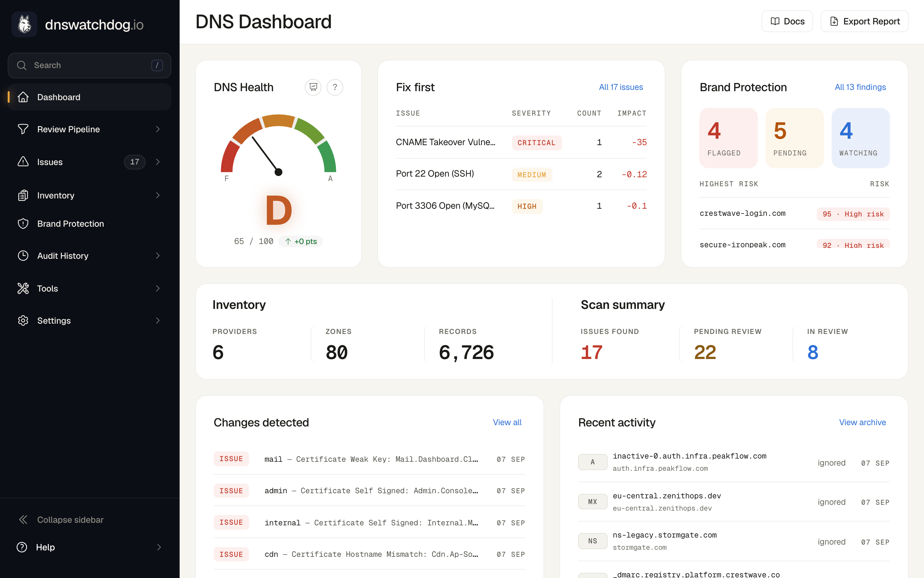Click the Export Report file icon
This screenshot has height=578, width=924.
[x=834, y=22]
